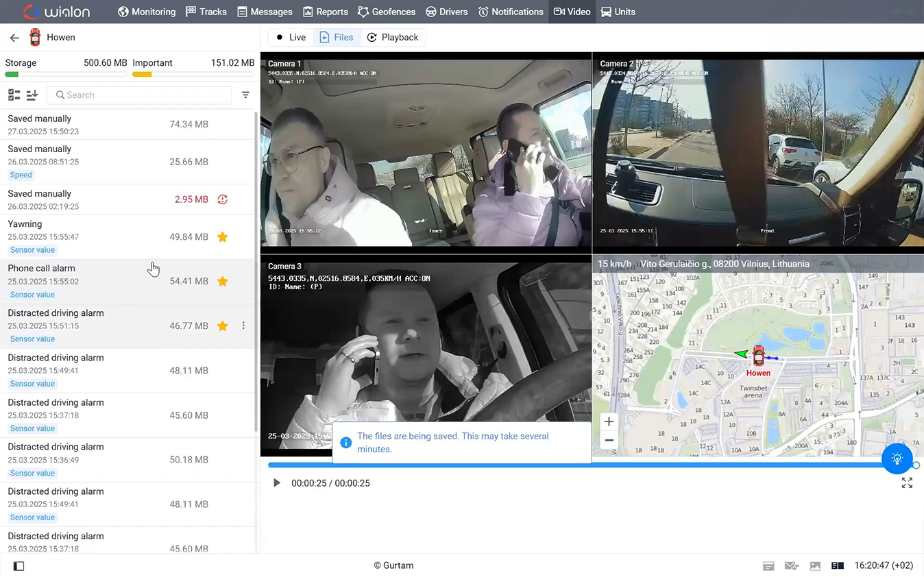This screenshot has width=924, height=577.
Task: Click the footer clock 16:20:47
Action: click(884, 566)
